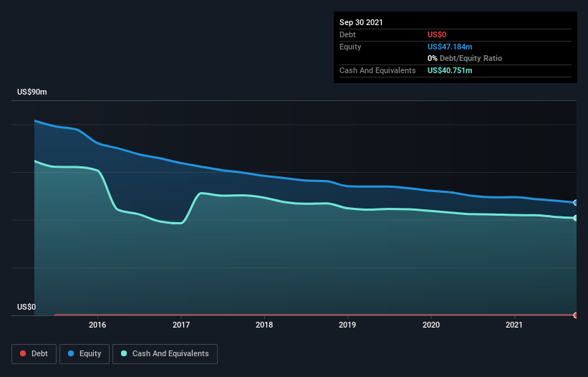Click the 2020 x-axis label

[431, 325]
